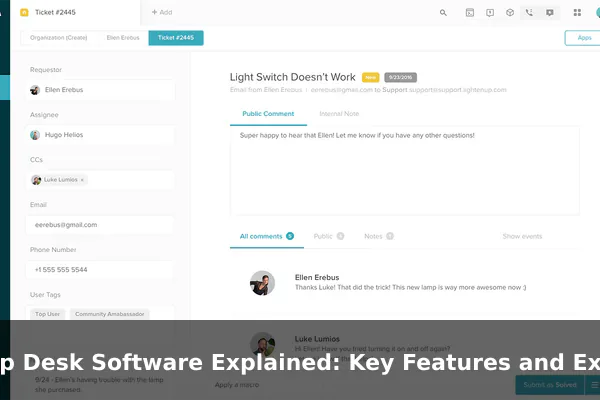Switch to Ellen Erebus tab
Image resolution: width=600 pixels, height=400 pixels.
(123, 38)
